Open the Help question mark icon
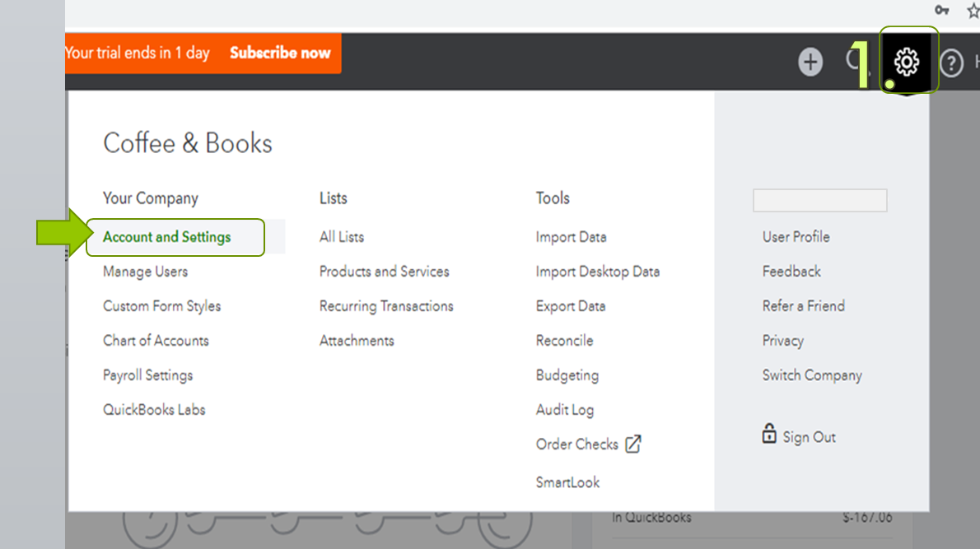The image size is (980, 549). click(x=951, y=63)
